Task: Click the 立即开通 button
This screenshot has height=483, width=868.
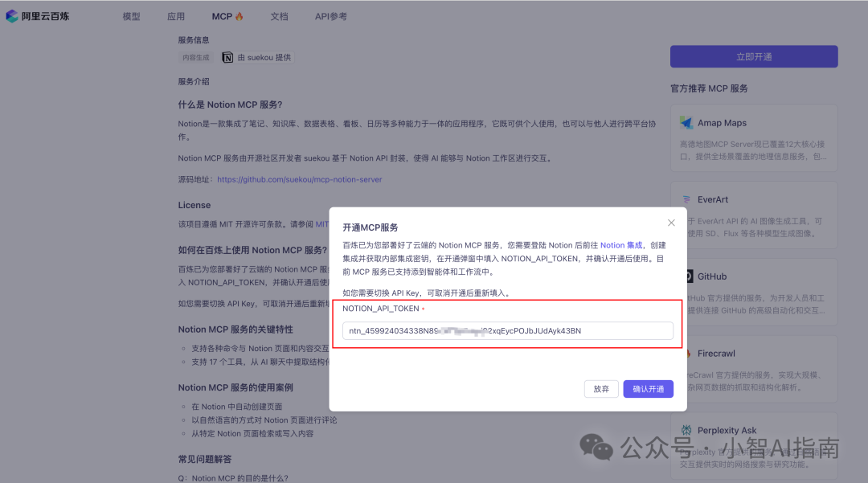Action: [x=753, y=56]
